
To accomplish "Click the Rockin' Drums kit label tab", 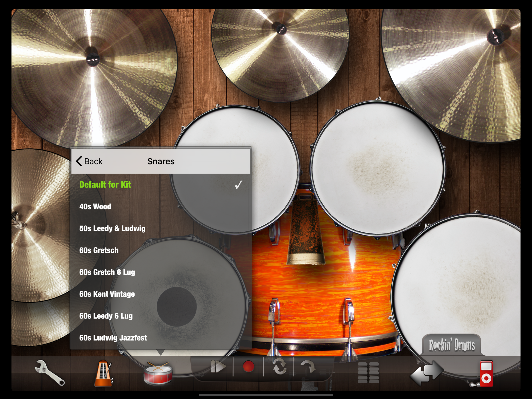I will click(x=452, y=345).
